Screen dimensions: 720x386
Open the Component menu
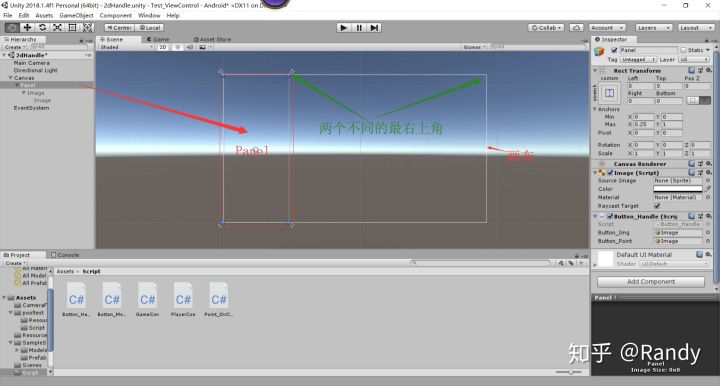[116, 15]
